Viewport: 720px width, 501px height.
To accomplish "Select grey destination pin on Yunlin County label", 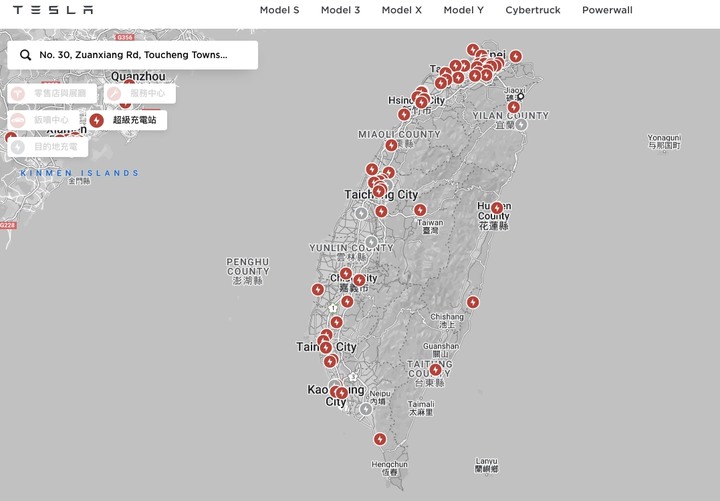I will click(x=371, y=242).
